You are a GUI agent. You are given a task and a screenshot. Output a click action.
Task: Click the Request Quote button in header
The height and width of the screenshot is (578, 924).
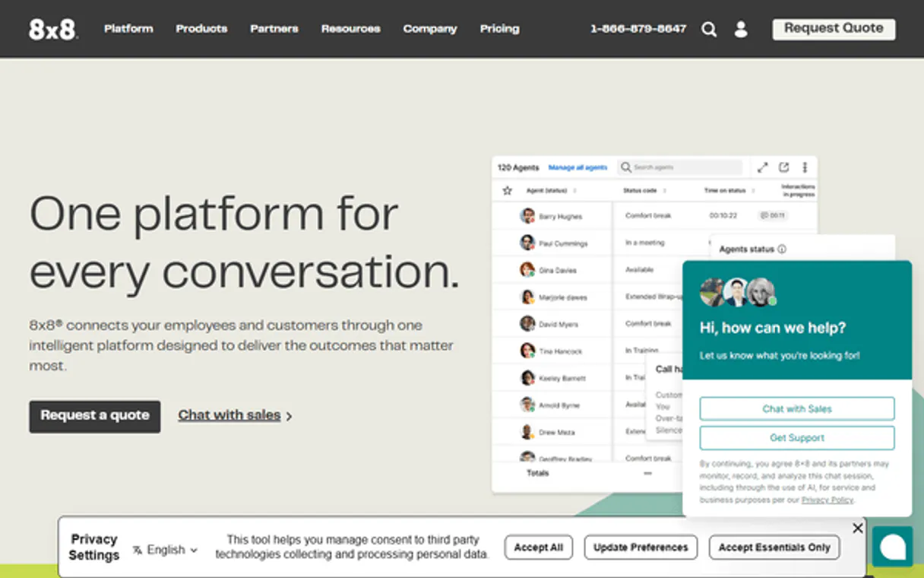(x=834, y=29)
